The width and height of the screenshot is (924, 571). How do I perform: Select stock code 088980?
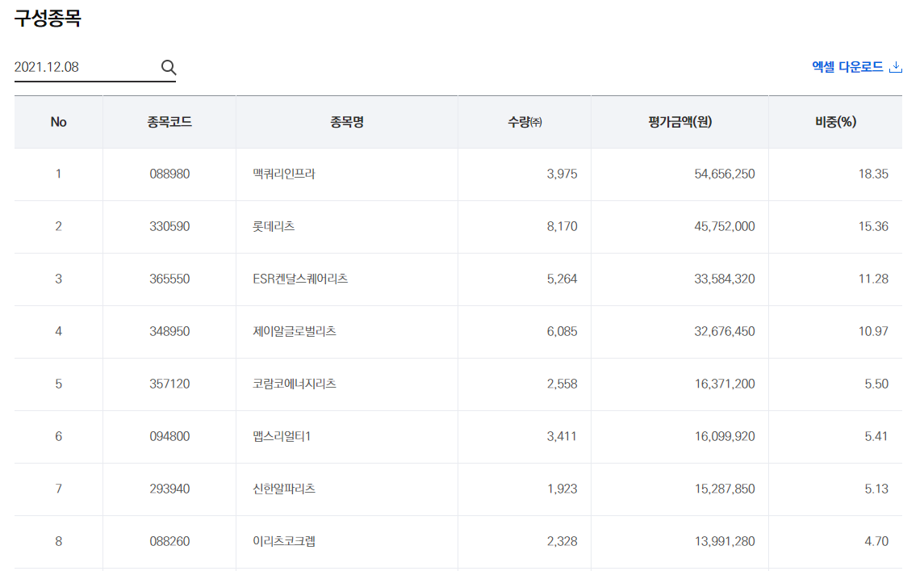coord(169,174)
